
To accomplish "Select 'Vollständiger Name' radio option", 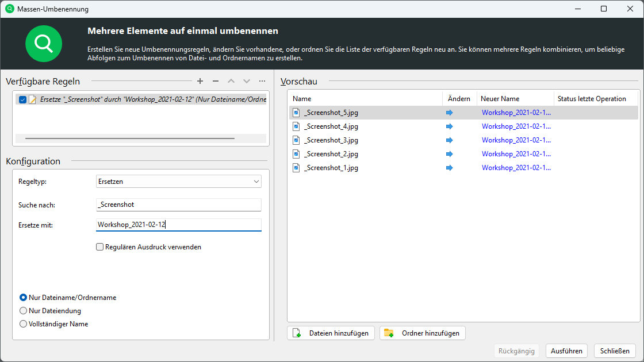I will click(x=24, y=324).
